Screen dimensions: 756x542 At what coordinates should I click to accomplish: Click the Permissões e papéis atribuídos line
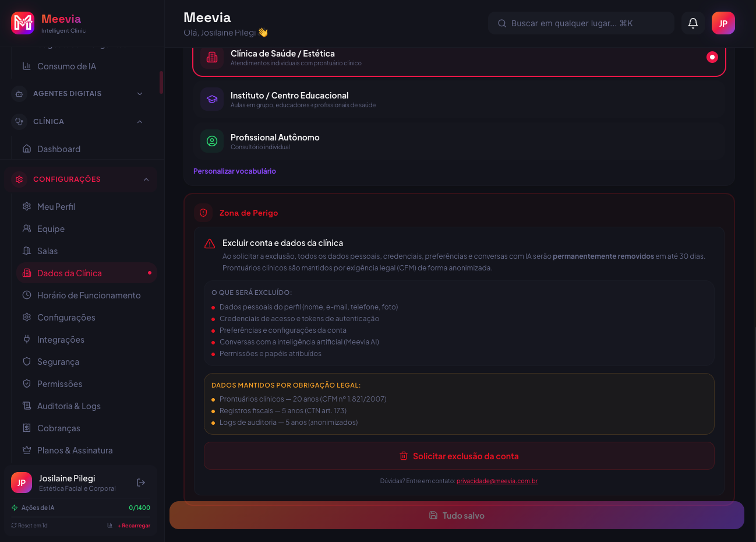click(270, 354)
